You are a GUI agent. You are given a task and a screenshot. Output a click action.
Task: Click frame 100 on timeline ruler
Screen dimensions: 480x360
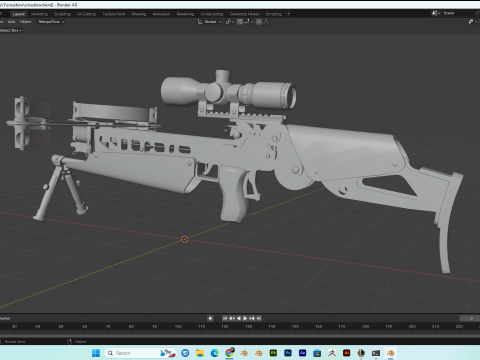point(178,326)
